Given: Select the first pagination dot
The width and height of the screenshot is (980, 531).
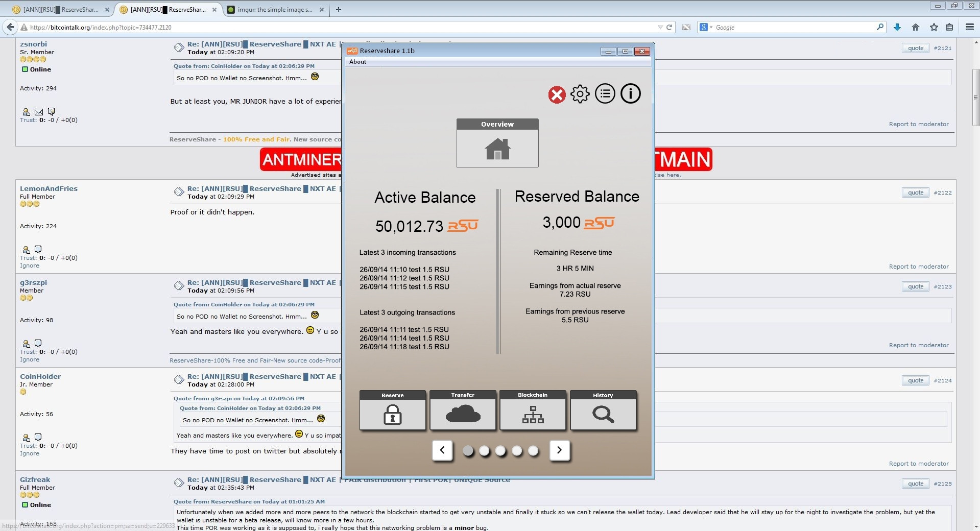Looking at the screenshot, I should tap(468, 451).
